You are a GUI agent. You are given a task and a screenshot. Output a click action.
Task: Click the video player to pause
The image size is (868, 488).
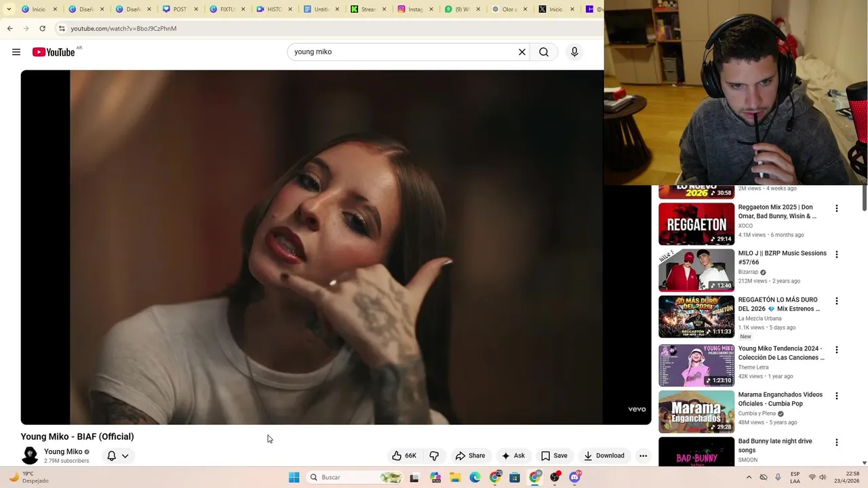(x=336, y=247)
